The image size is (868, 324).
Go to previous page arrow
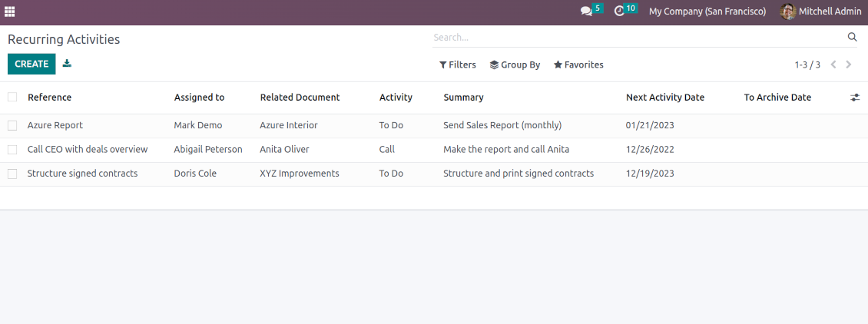pyautogui.click(x=833, y=64)
